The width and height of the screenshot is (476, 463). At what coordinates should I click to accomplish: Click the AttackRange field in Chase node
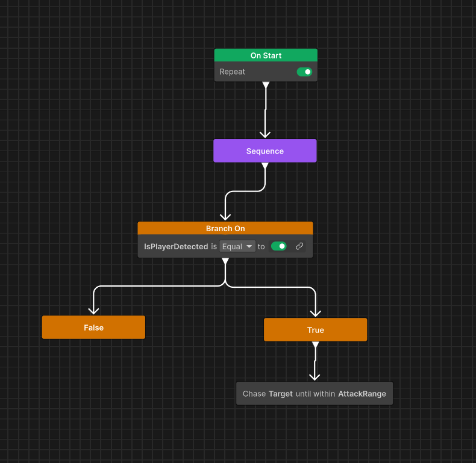(362, 394)
